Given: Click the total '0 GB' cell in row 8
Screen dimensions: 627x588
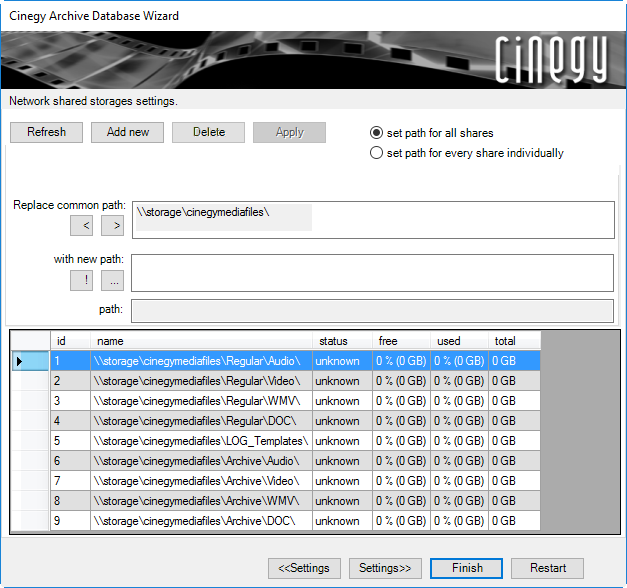Looking at the screenshot, I should click(x=514, y=501).
